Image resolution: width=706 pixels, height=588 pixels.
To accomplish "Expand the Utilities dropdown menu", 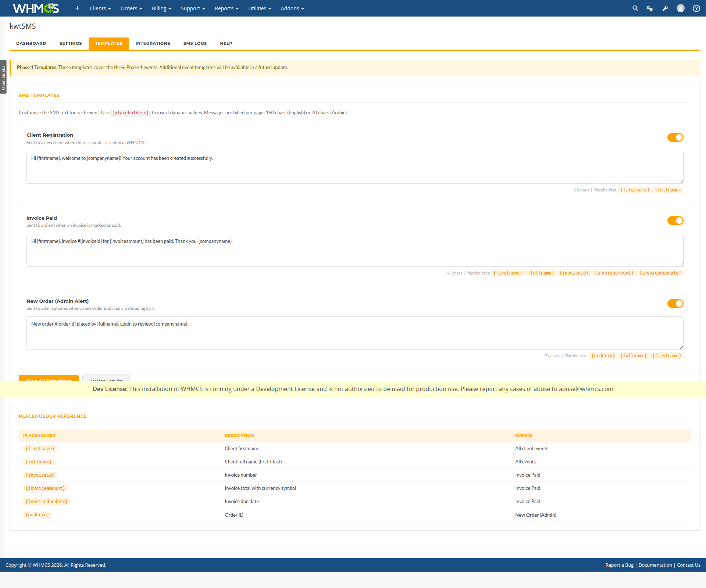I will [x=259, y=8].
